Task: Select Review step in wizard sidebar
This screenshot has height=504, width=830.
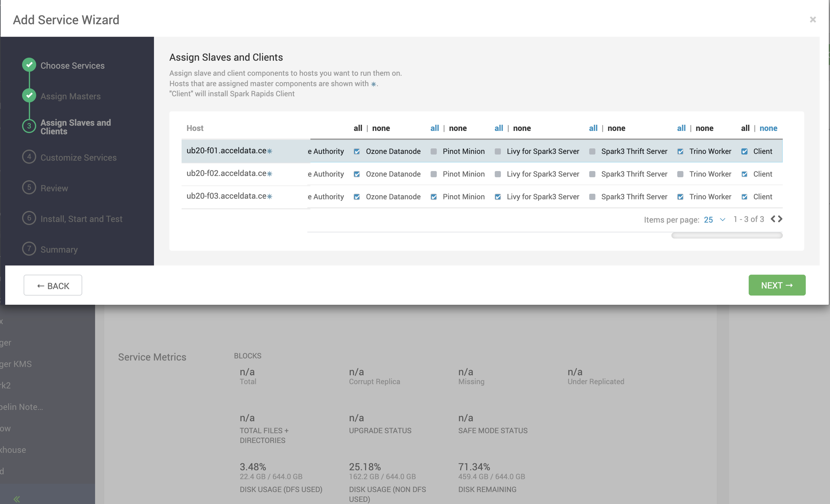Action: 54,188
